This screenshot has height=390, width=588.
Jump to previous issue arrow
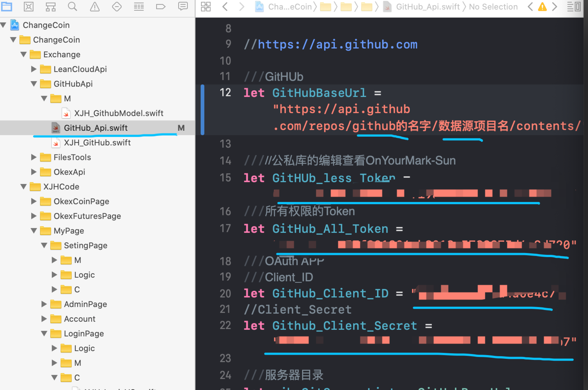point(530,7)
